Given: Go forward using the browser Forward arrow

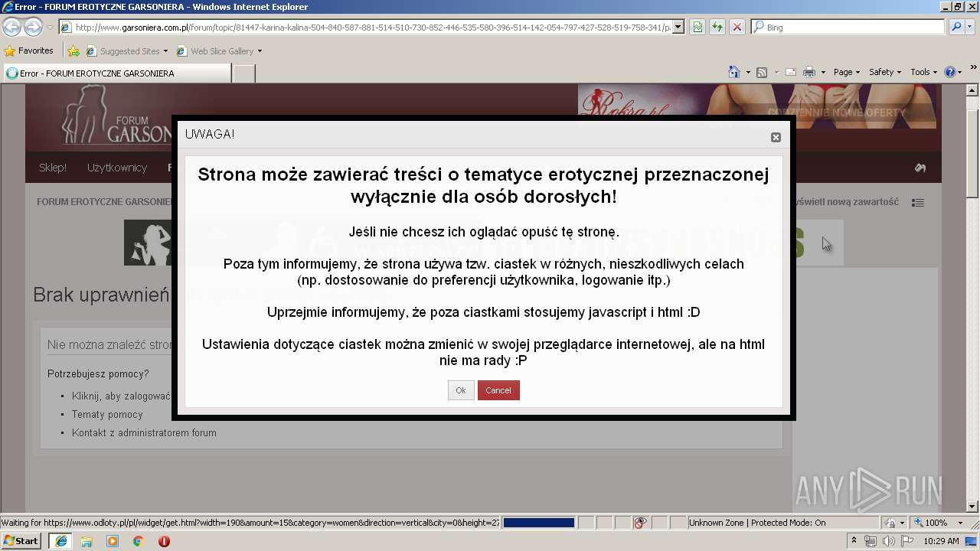Looking at the screenshot, I should [x=33, y=27].
